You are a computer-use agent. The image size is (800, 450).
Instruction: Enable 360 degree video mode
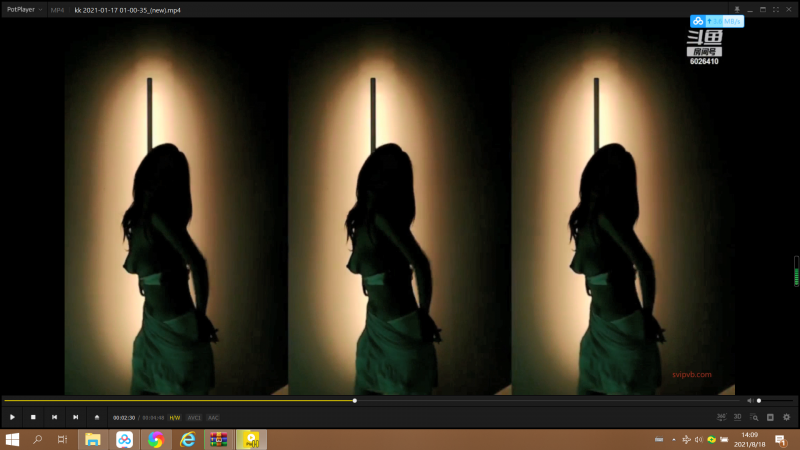click(721, 417)
